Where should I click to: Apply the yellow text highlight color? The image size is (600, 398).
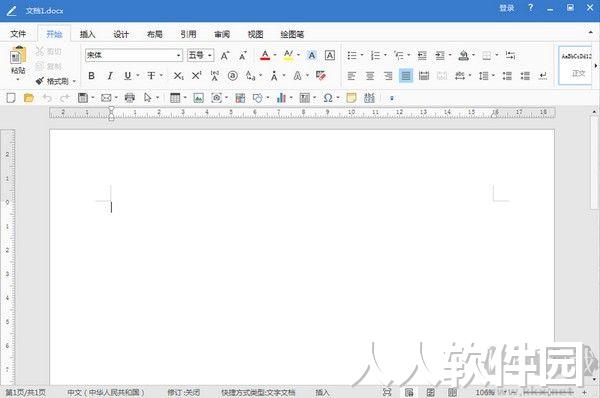pos(289,56)
